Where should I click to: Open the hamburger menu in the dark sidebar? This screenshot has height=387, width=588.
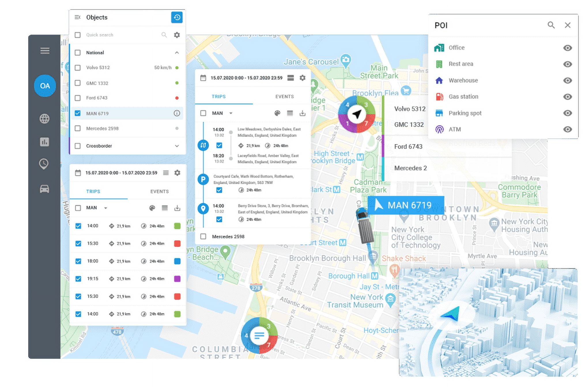point(45,51)
